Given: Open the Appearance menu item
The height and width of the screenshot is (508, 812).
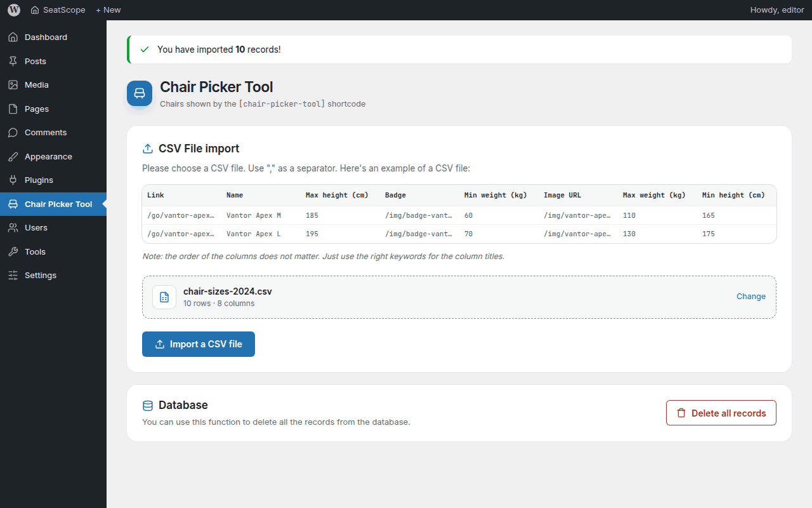Looking at the screenshot, I should [x=53, y=156].
